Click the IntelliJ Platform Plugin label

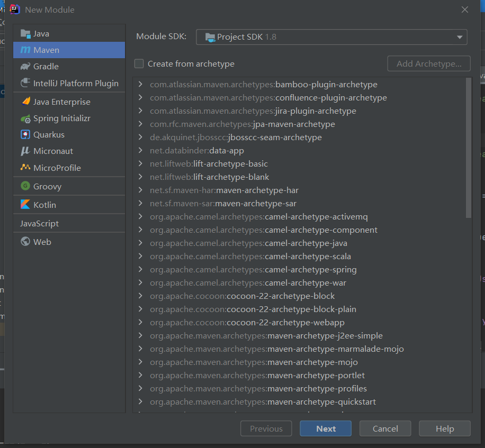click(76, 84)
